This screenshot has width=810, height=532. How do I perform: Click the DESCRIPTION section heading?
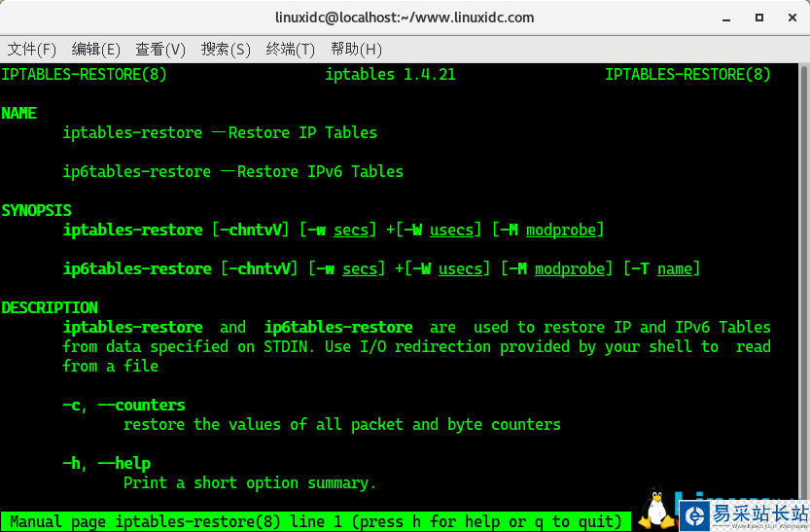(x=49, y=308)
